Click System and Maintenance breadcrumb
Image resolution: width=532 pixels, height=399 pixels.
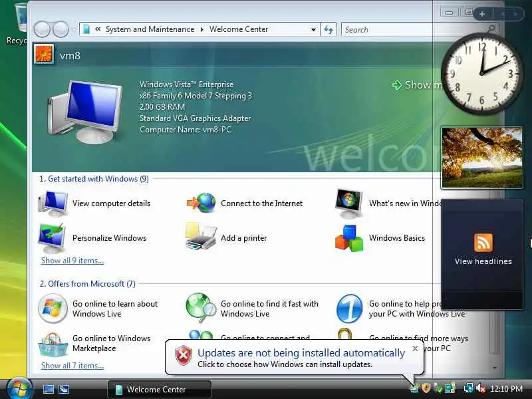click(x=150, y=29)
